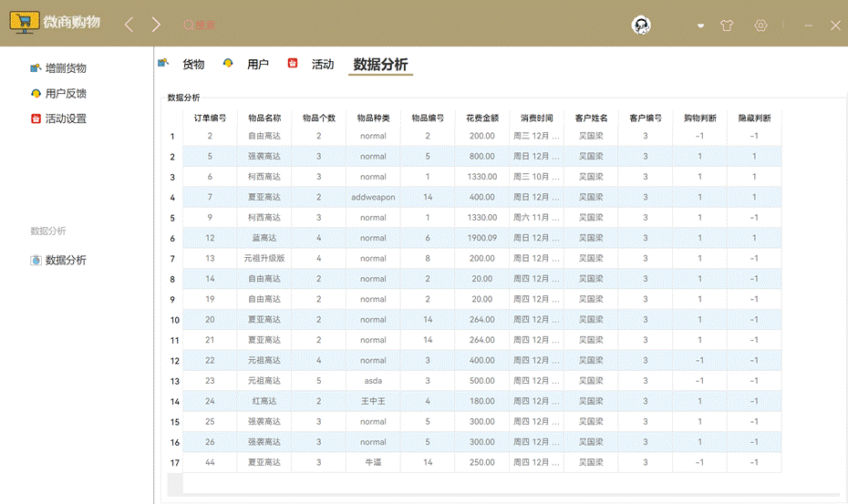Viewport: 848px width, 504px height.
Task: Click the 订单编号 column header
Action: click(x=210, y=118)
